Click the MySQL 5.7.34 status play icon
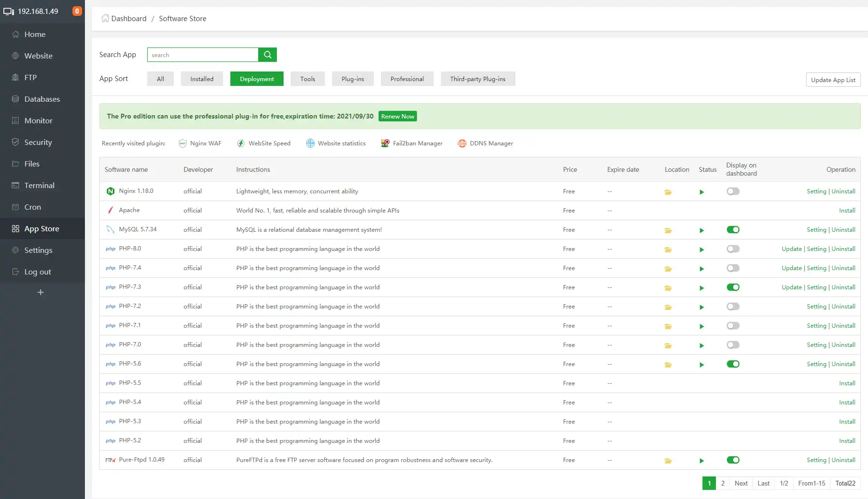The width and height of the screenshot is (868, 499). tap(702, 230)
